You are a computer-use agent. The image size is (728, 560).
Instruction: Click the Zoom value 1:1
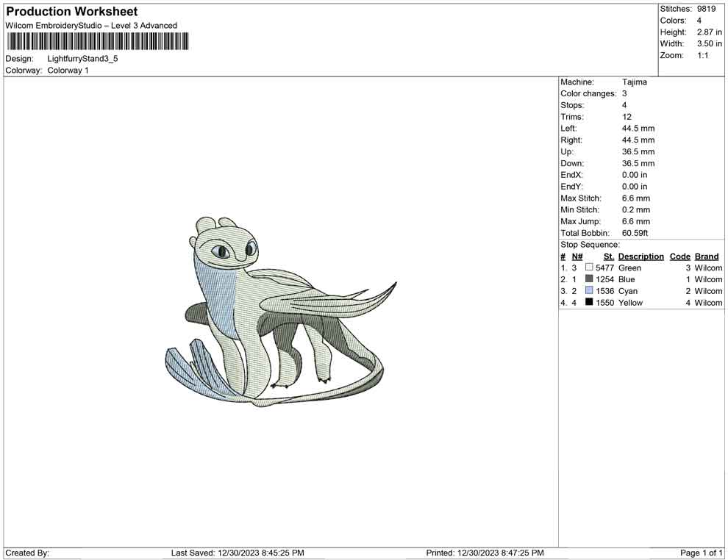pyautogui.click(x=702, y=55)
